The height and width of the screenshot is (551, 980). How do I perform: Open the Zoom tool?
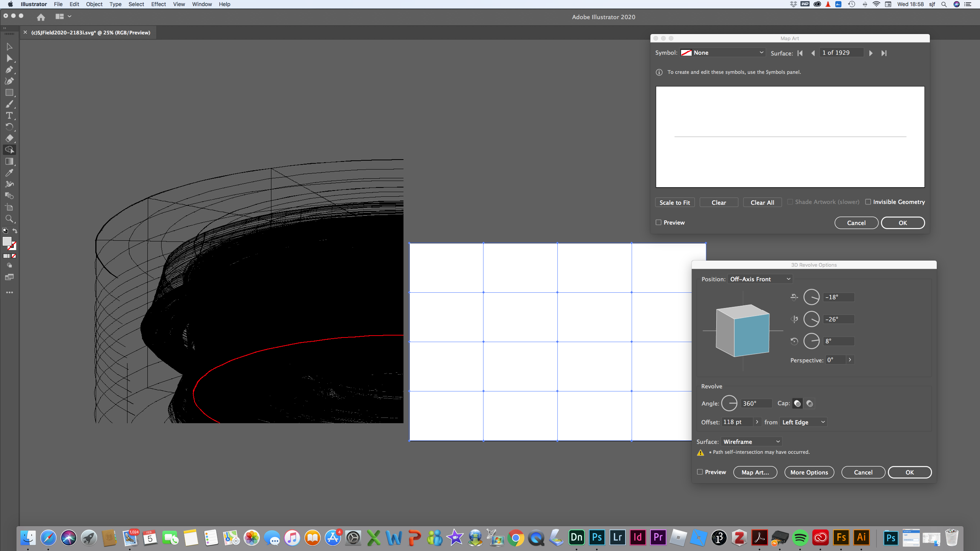pyautogui.click(x=9, y=219)
